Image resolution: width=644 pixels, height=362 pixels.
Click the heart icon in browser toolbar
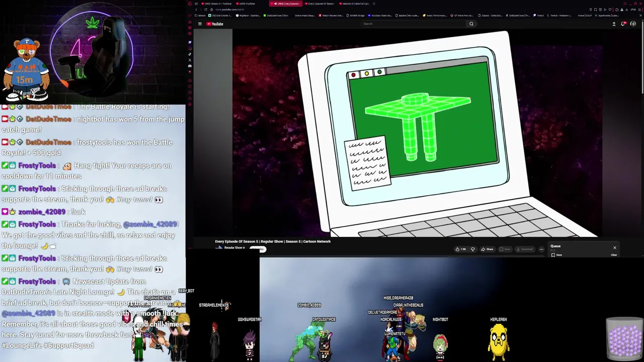tap(610, 10)
